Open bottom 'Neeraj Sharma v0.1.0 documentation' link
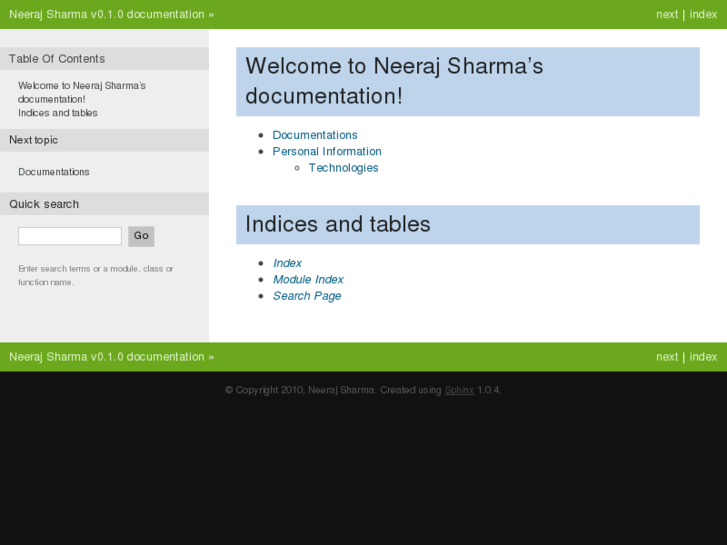 point(107,357)
